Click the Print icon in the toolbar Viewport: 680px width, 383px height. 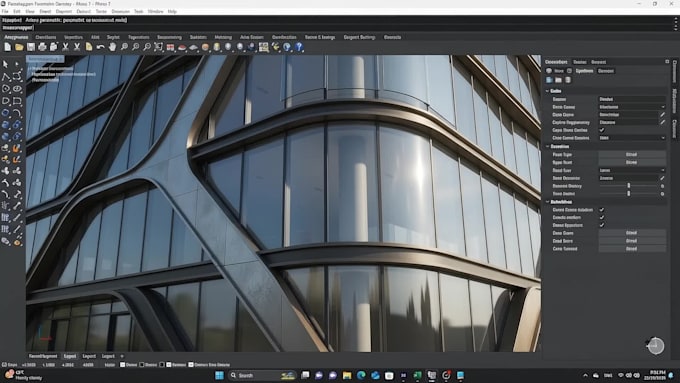(42, 47)
